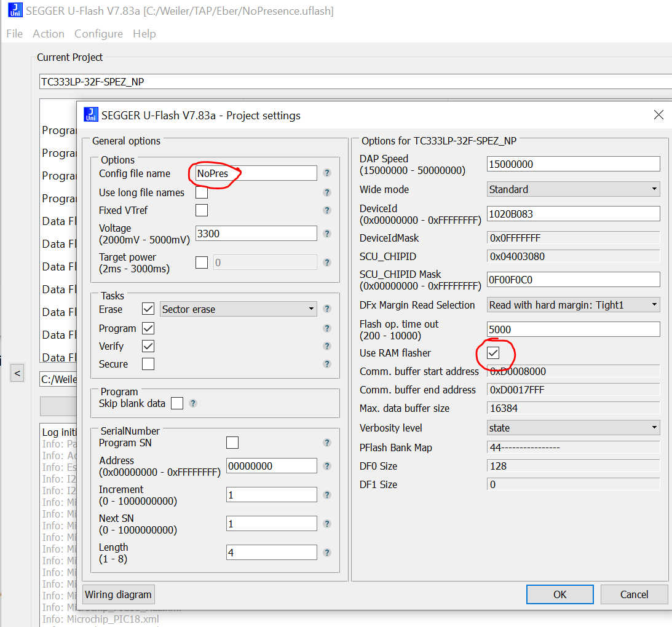Screen dimensions: 672x627
Task: Focus the serial number Address field
Action: [272, 466]
